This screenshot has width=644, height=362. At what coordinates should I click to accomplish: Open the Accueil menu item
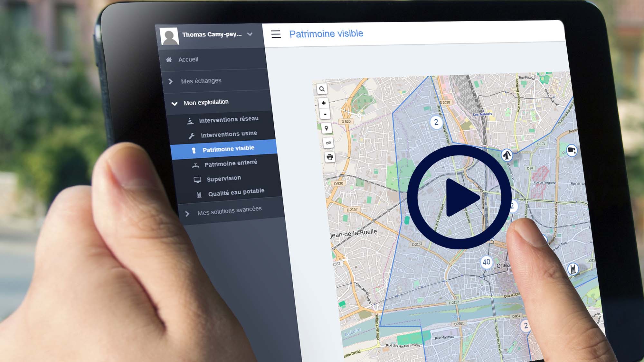pos(188,60)
